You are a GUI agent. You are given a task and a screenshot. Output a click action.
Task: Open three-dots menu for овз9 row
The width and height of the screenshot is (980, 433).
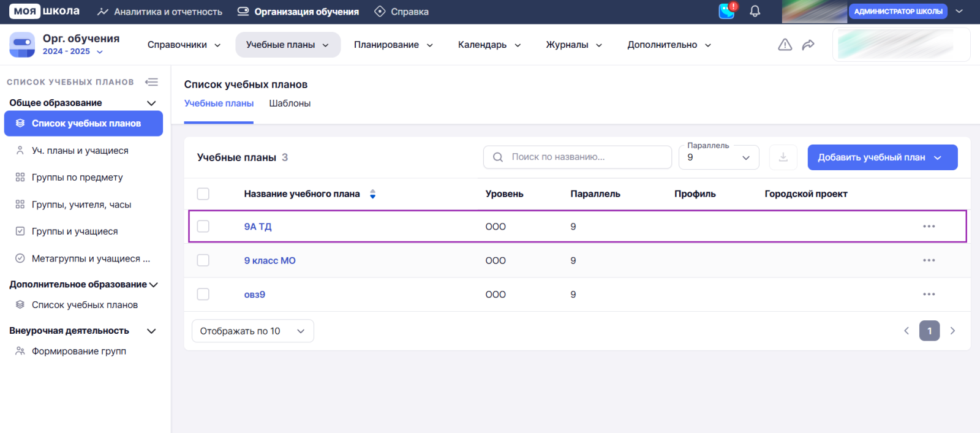pos(929,295)
